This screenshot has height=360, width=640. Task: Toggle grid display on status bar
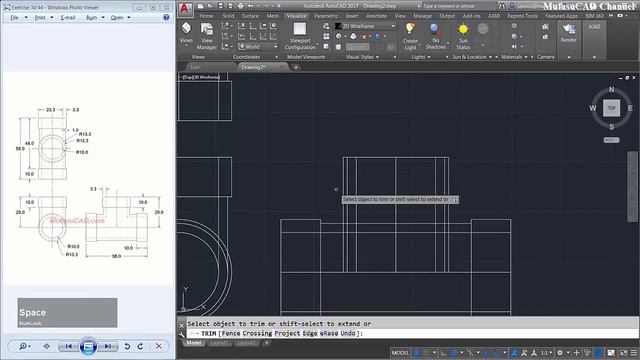pos(417,353)
